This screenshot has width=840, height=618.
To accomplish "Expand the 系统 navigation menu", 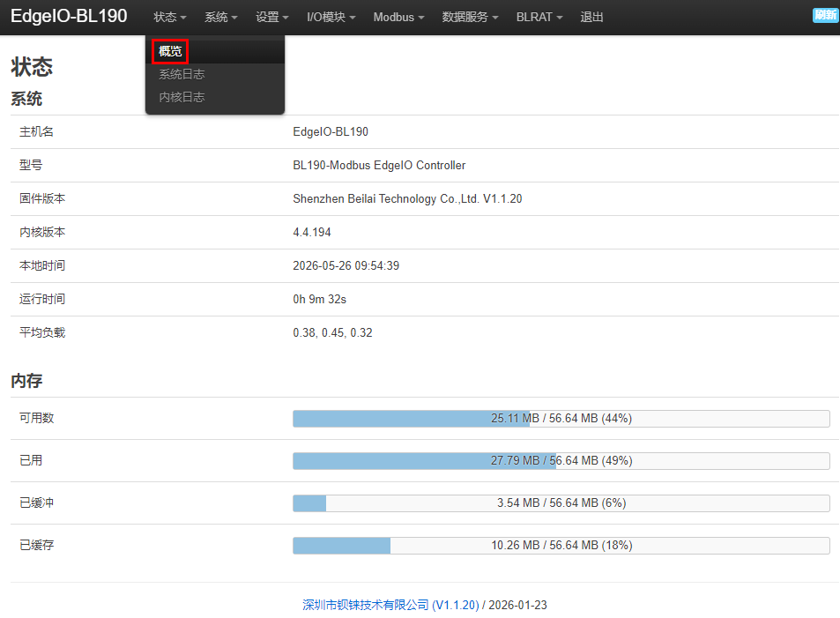I will (x=220, y=17).
